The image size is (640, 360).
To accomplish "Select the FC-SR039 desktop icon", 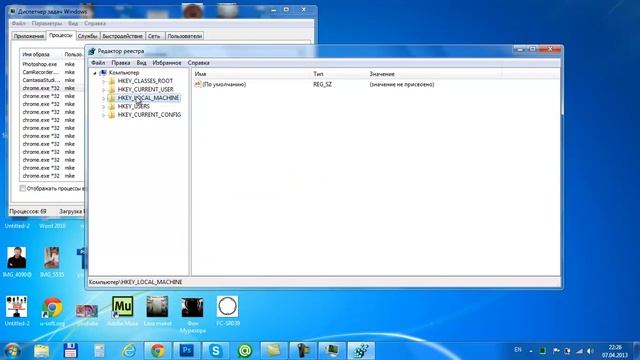I will (x=228, y=310).
